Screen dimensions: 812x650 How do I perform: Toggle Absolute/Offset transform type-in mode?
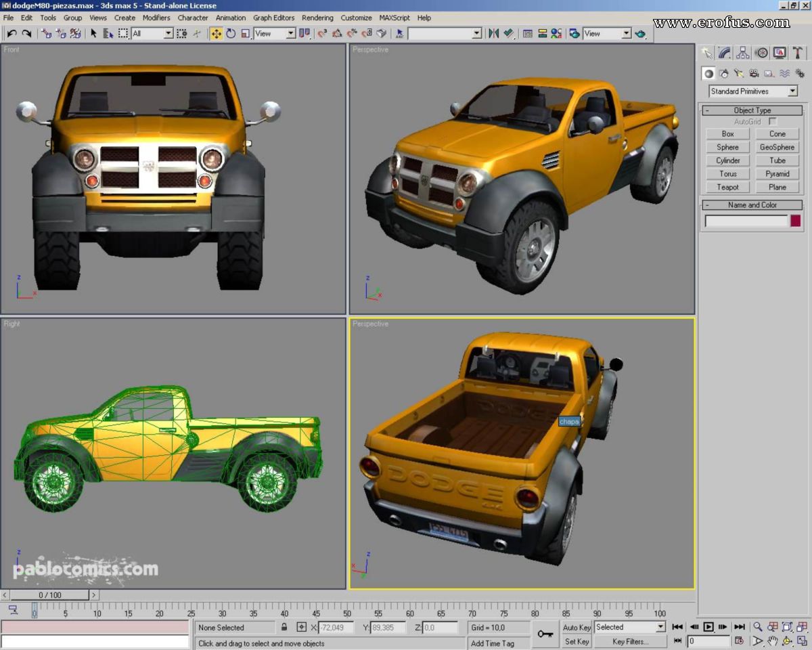coord(302,628)
